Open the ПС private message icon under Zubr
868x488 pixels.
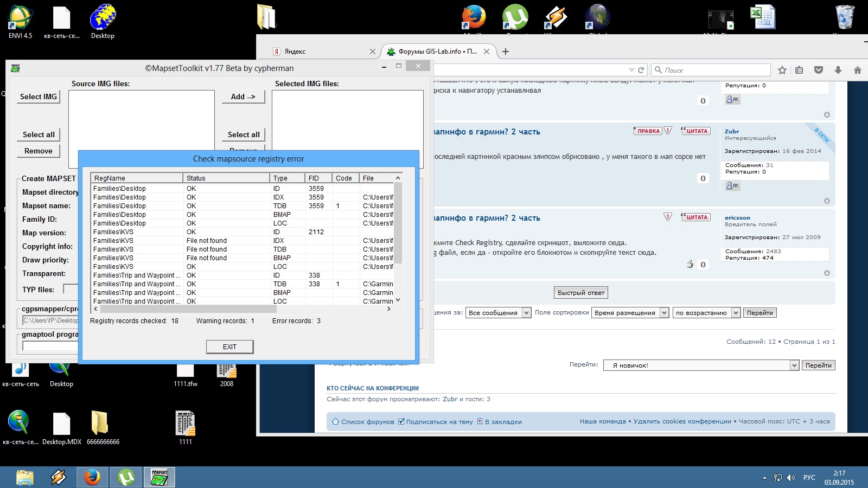[732, 185]
